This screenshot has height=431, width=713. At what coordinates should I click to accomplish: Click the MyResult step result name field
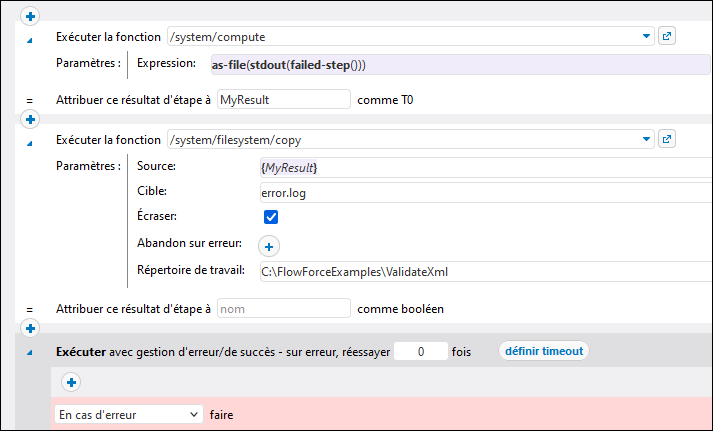(x=284, y=99)
